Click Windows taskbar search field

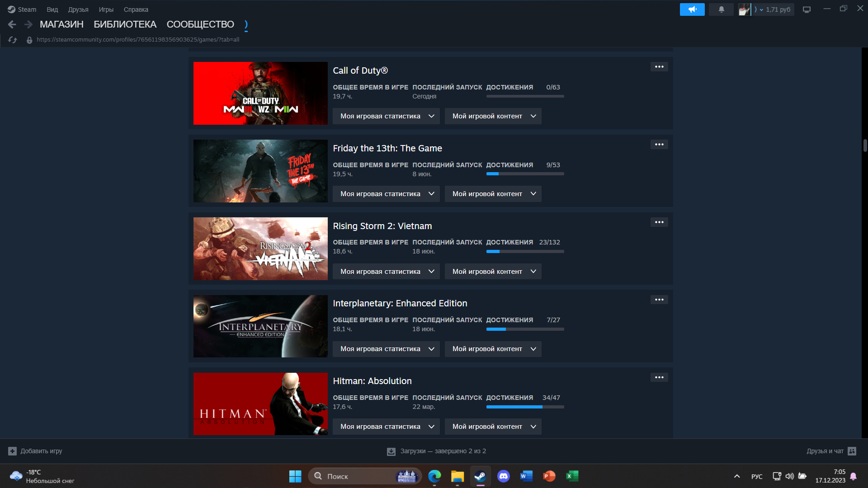(364, 476)
